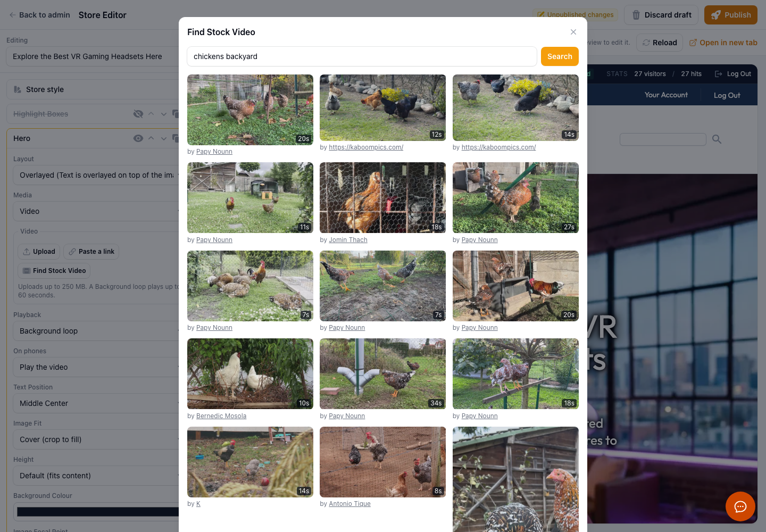Reload the store preview
The width and height of the screenshot is (766, 532).
pos(660,43)
